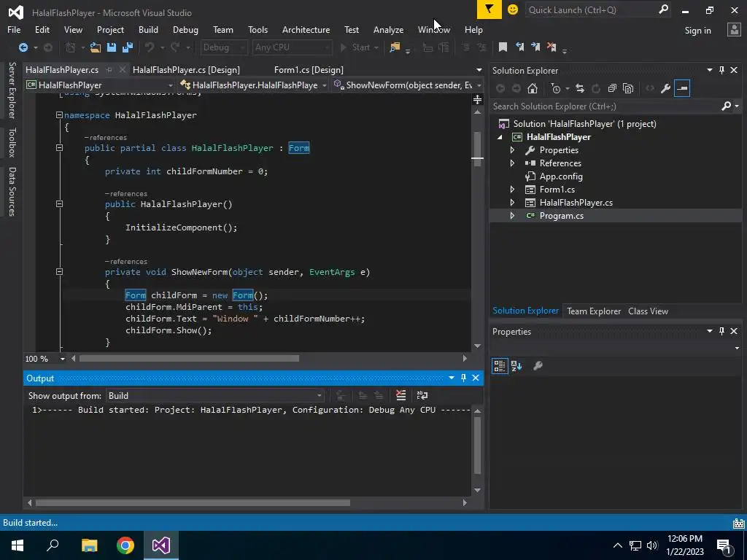Open Properties wrench icon in Solution Explorer

pyautogui.click(x=665, y=88)
